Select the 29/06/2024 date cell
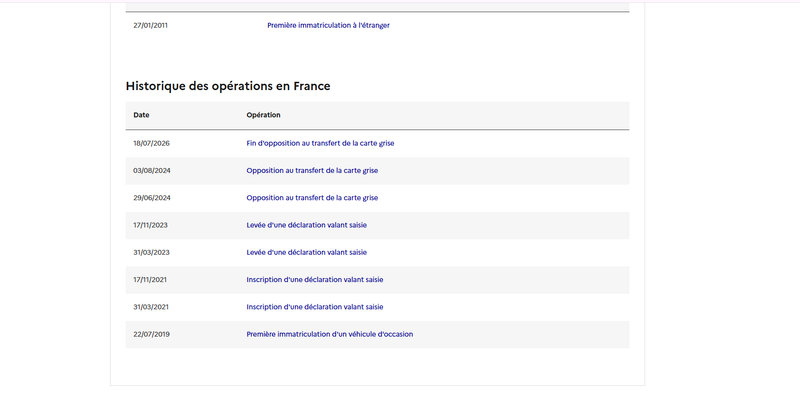 click(x=152, y=197)
